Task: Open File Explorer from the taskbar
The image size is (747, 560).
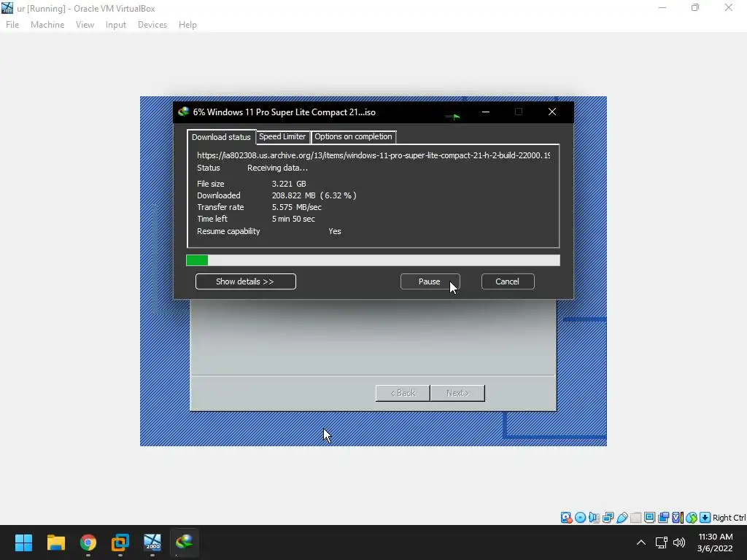Action: point(55,542)
